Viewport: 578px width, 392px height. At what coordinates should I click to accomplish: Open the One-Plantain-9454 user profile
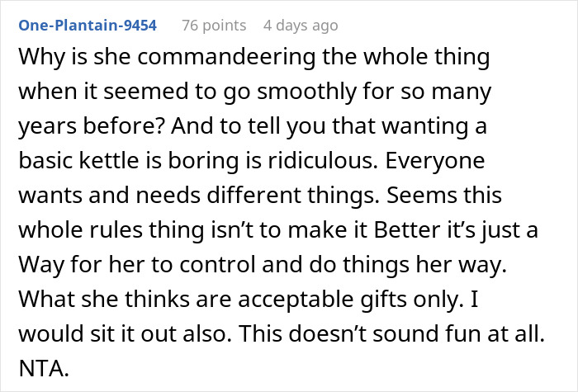coord(87,26)
